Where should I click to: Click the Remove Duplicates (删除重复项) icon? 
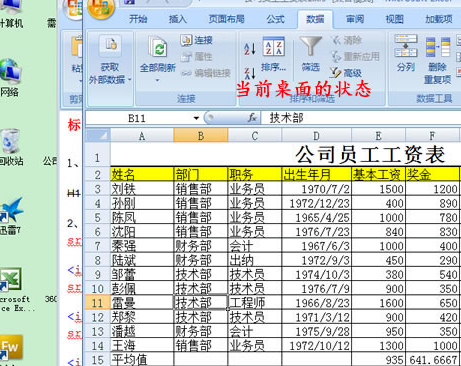click(x=438, y=47)
